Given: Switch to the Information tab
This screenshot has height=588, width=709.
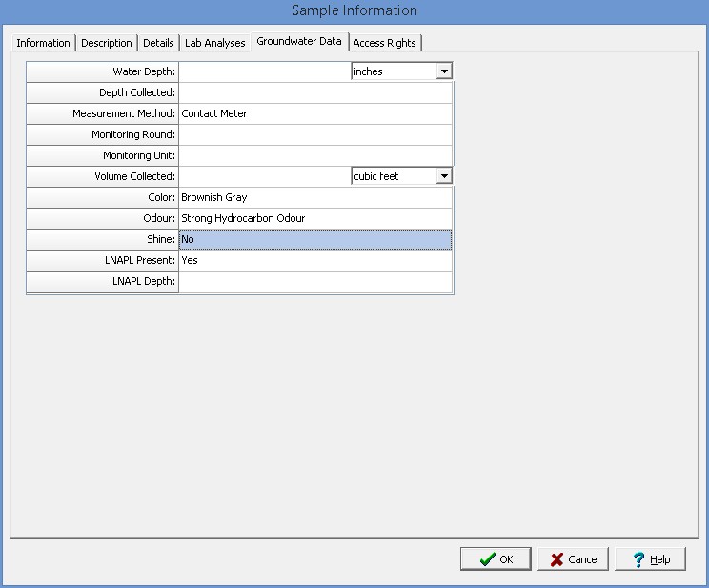Looking at the screenshot, I should coord(43,43).
